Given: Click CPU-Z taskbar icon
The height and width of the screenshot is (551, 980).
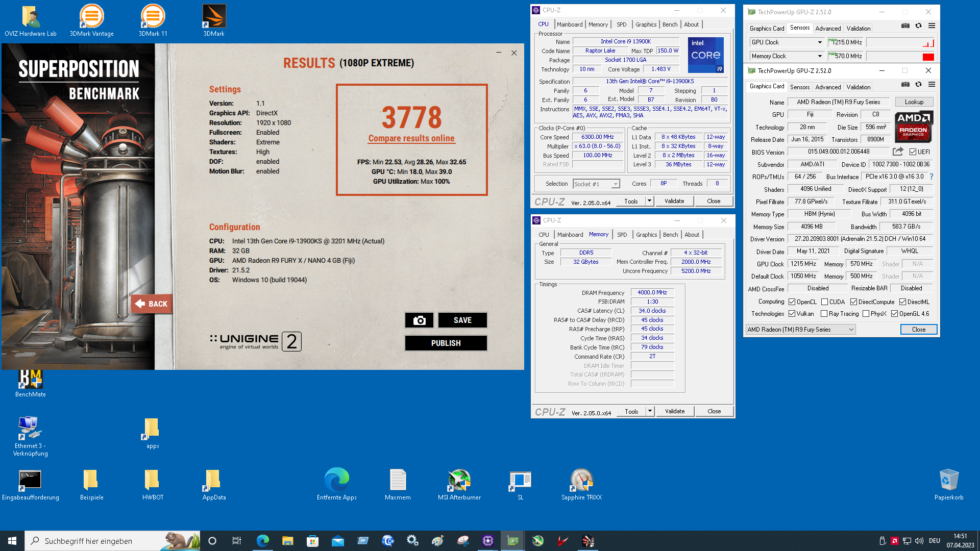Looking at the screenshot, I should click(487, 541).
